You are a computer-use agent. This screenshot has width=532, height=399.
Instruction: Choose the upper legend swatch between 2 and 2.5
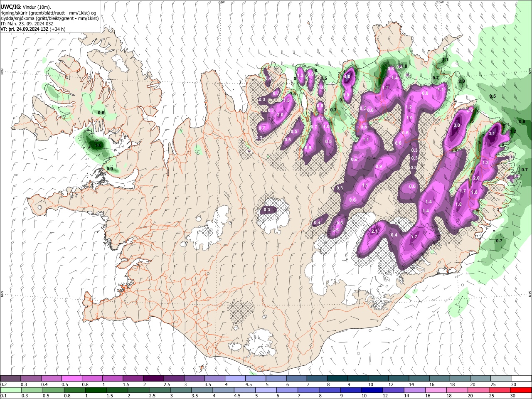click(153, 379)
